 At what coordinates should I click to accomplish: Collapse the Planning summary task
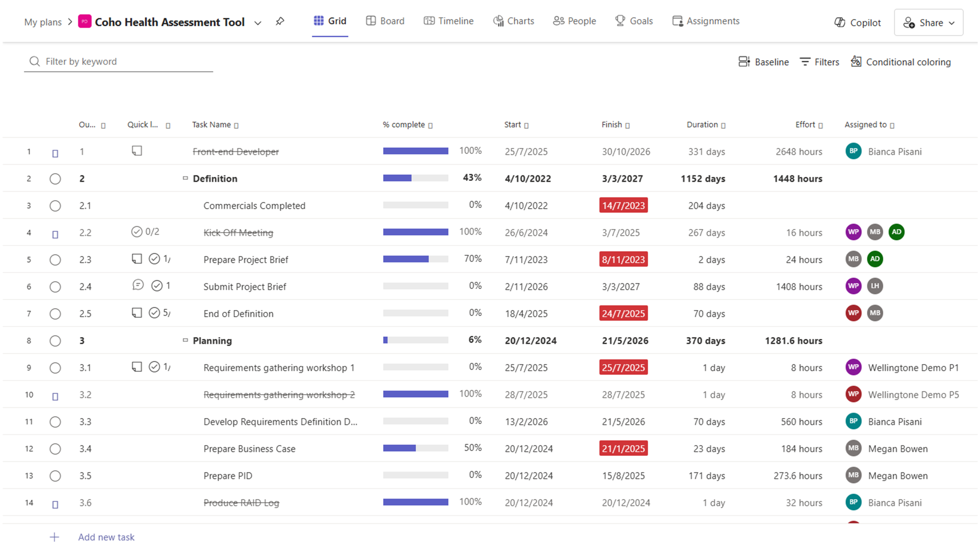click(185, 340)
